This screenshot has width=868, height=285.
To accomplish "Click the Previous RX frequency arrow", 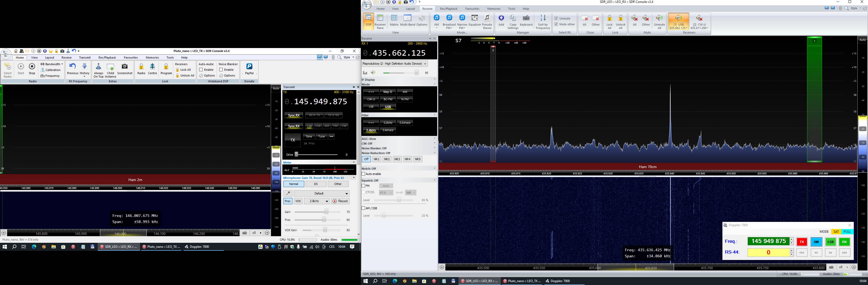I will pos(72,69).
